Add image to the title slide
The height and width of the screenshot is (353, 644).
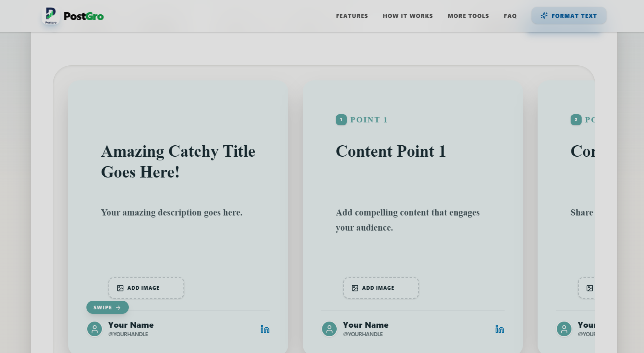(146, 288)
